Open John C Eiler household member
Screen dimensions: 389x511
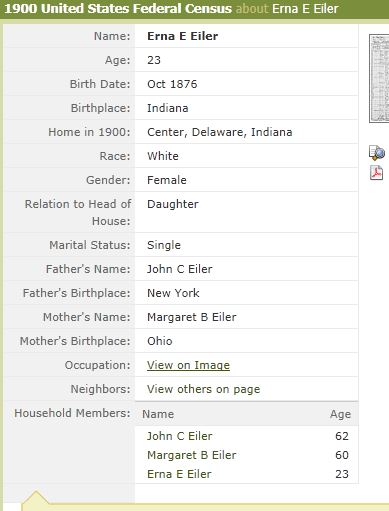(179, 436)
